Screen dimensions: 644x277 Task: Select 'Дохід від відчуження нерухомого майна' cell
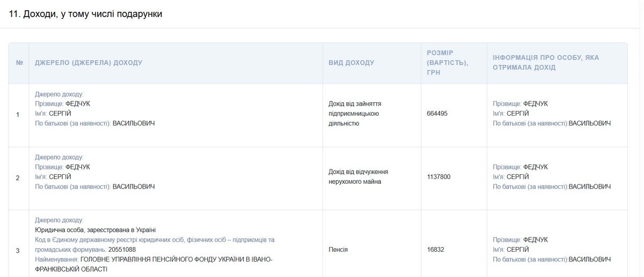click(358, 177)
